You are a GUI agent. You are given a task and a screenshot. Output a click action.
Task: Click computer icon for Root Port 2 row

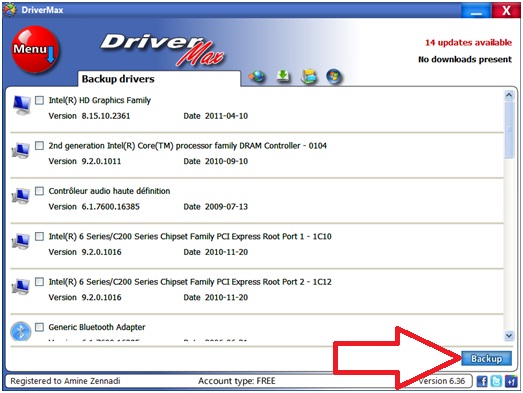[21, 287]
